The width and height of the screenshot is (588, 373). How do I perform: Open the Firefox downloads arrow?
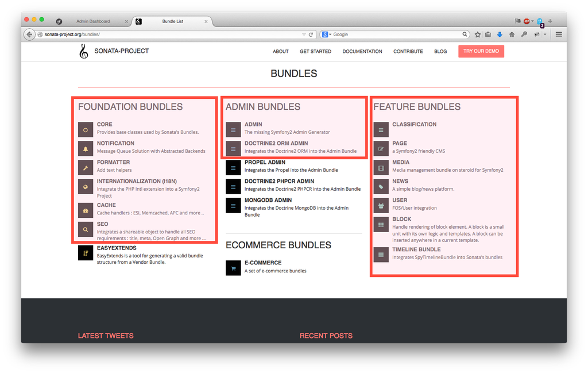(500, 34)
